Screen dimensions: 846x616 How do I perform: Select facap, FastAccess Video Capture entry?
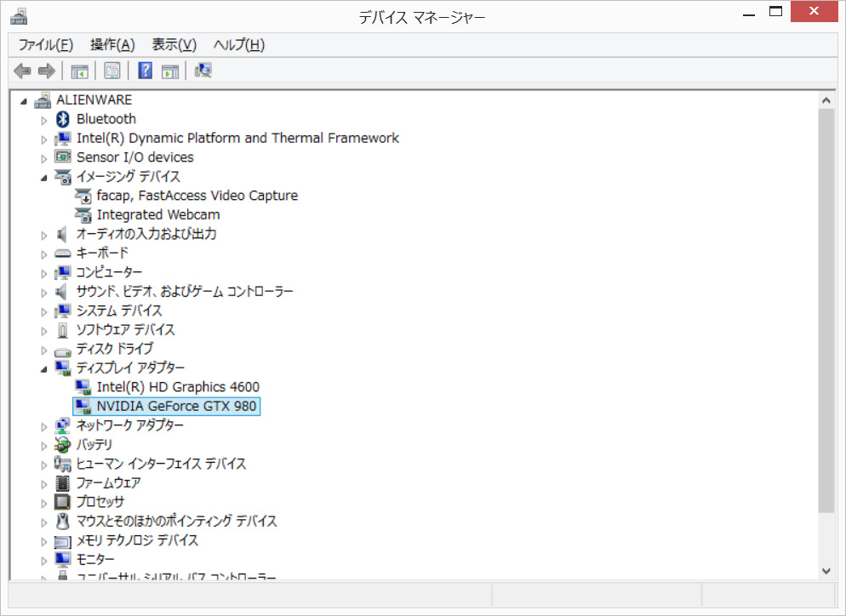(x=197, y=196)
